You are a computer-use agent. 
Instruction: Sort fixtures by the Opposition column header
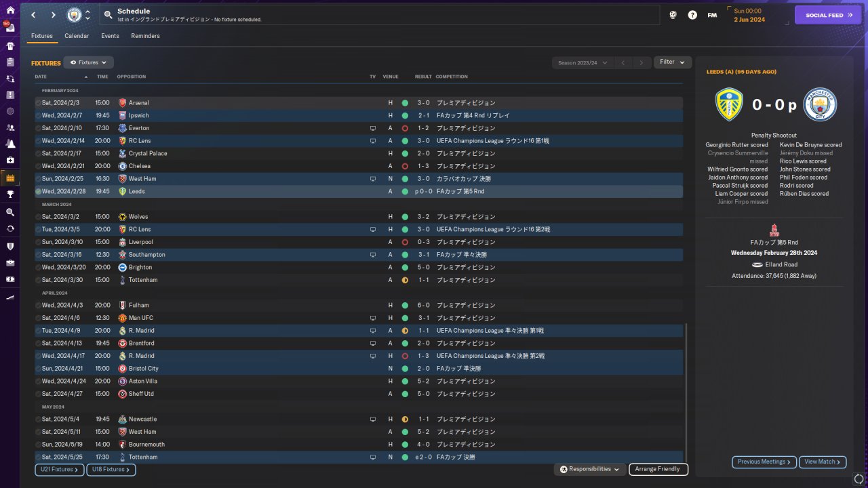[x=132, y=77]
